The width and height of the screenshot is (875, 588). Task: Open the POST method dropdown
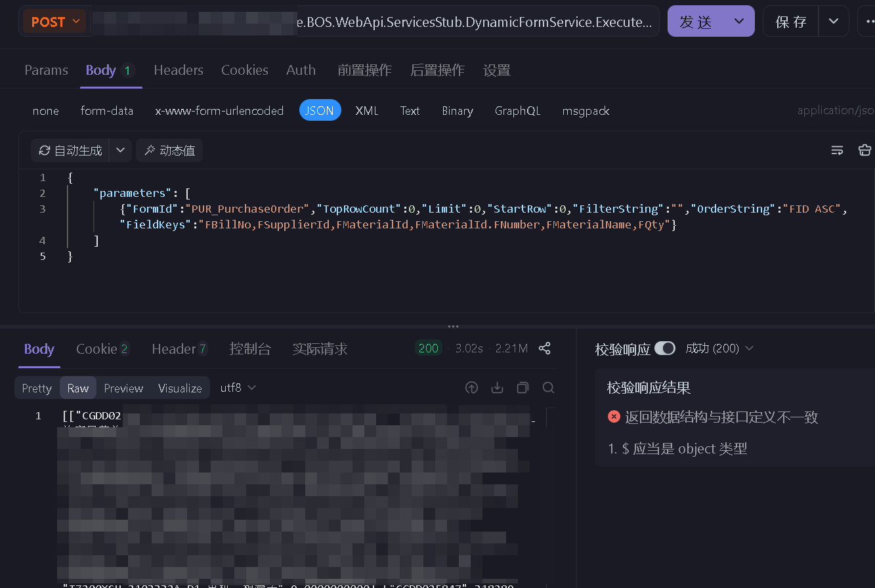coord(54,22)
